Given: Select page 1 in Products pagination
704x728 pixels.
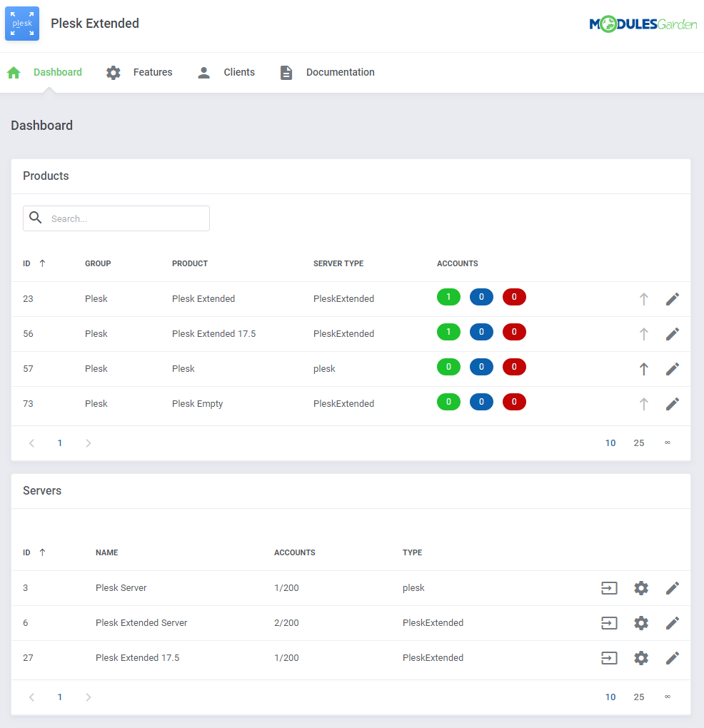Looking at the screenshot, I should tap(60, 443).
